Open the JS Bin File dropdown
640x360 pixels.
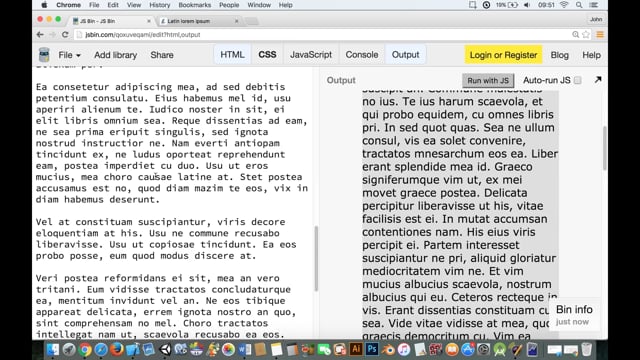click(x=69, y=55)
